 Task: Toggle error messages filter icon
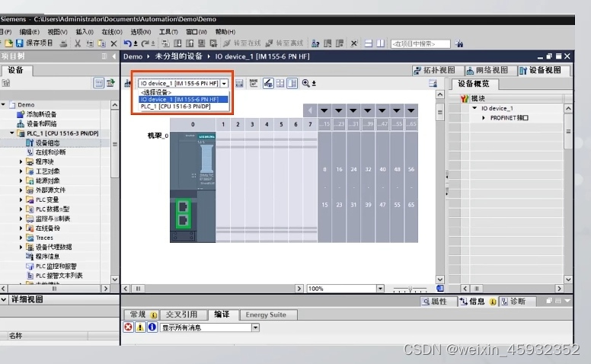click(128, 327)
